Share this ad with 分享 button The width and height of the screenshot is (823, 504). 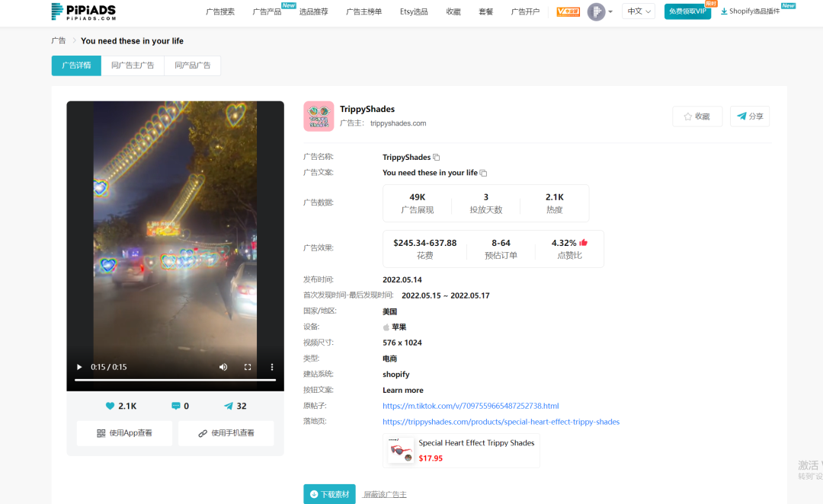point(750,116)
